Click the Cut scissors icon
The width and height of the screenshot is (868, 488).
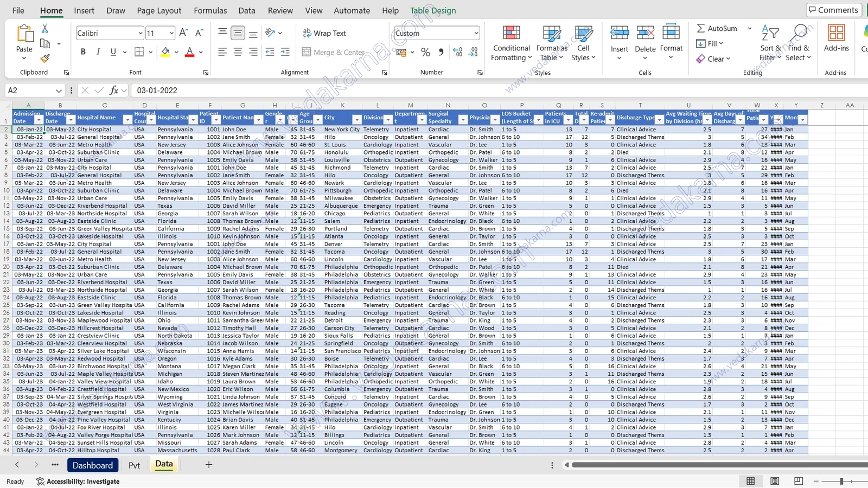pyautogui.click(x=45, y=29)
